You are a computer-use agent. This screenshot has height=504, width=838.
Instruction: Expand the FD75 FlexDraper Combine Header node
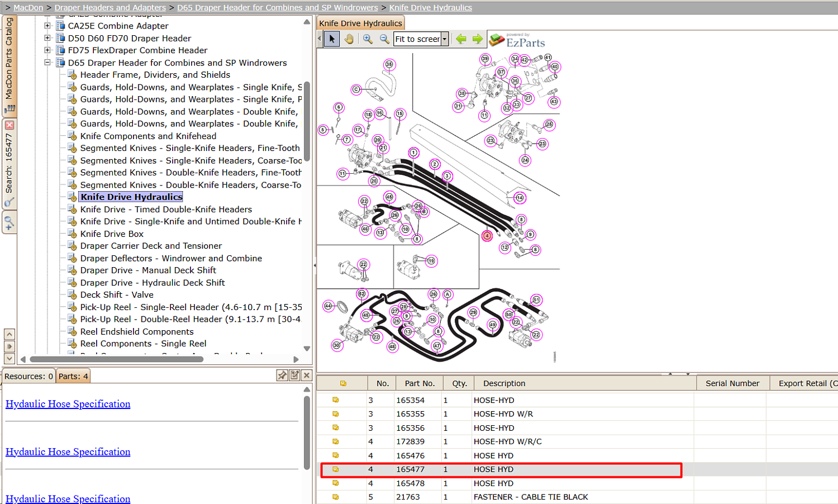[47, 50]
